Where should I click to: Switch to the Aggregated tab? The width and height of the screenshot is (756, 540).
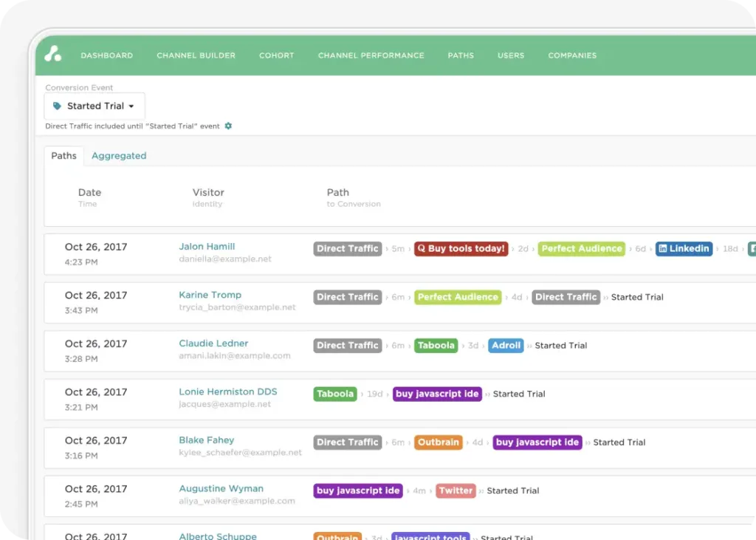click(x=119, y=156)
